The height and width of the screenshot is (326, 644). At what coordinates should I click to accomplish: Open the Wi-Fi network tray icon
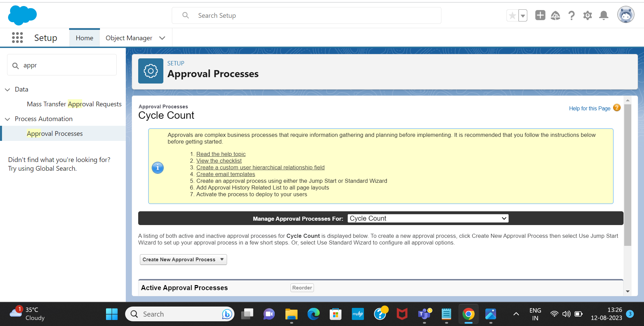[x=554, y=314]
